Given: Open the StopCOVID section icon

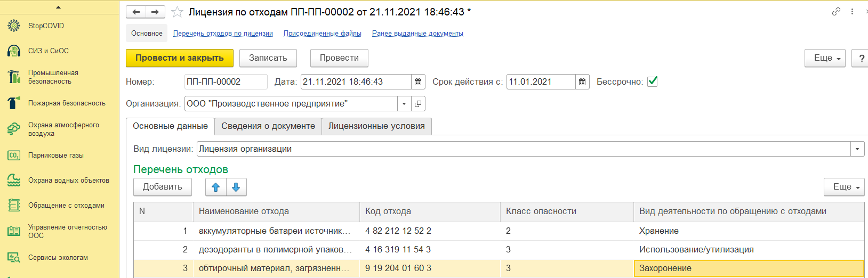Looking at the screenshot, I should click(x=14, y=26).
